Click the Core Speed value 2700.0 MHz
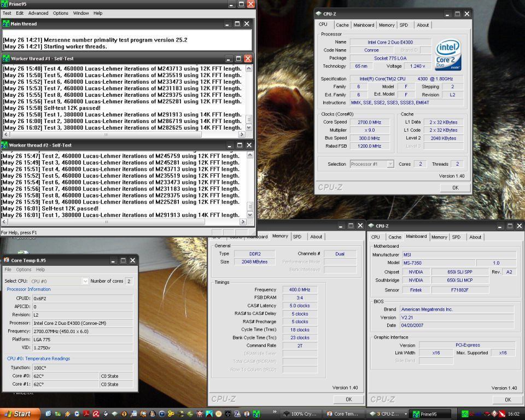The image size is (525, 420). 369,122
